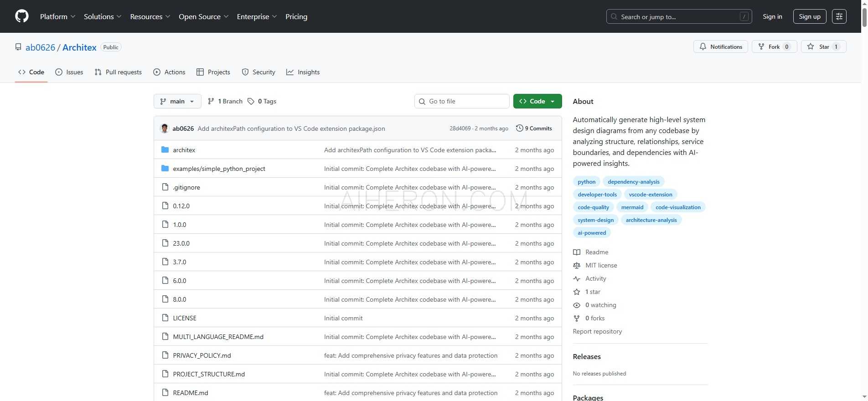The image size is (868, 401).
Task: Open the Releases heading link
Action: pos(587,356)
